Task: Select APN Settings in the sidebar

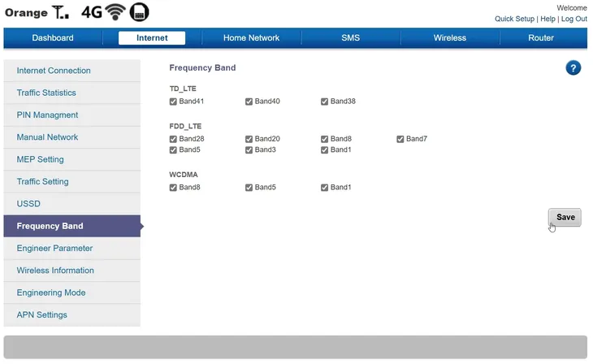Action: pyautogui.click(x=42, y=314)
